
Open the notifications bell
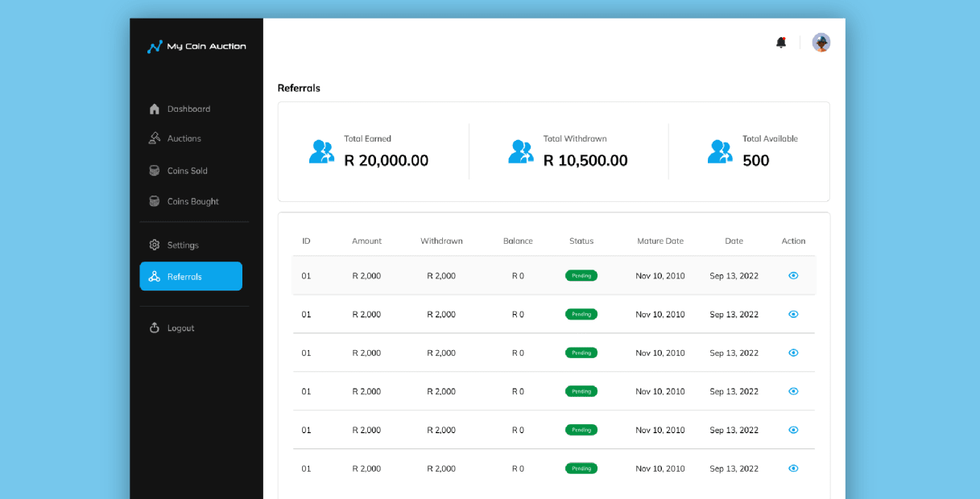point(781,43)
